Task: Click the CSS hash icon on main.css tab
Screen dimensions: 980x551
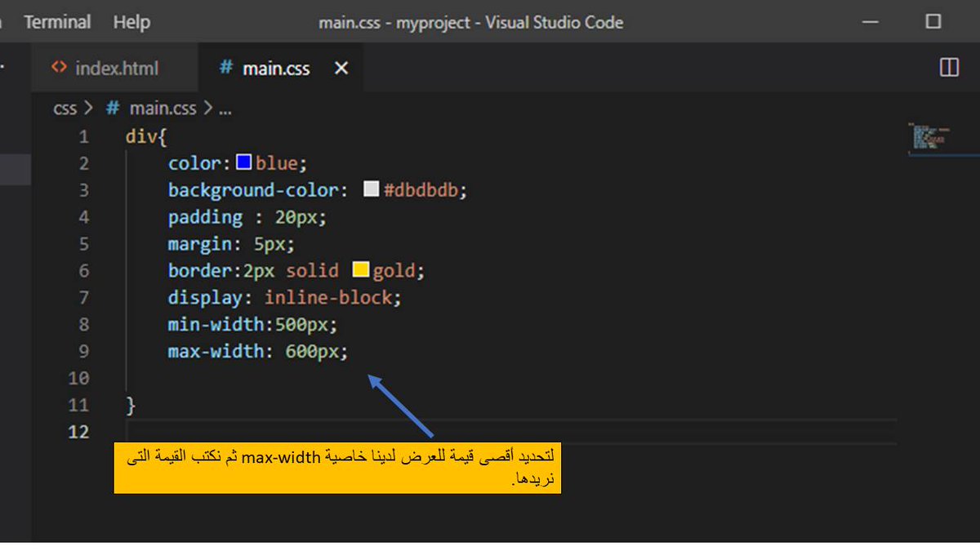Action: tap(226, 68)
